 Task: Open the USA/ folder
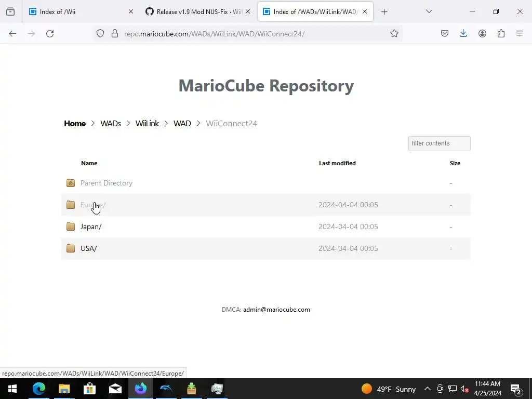88,248
